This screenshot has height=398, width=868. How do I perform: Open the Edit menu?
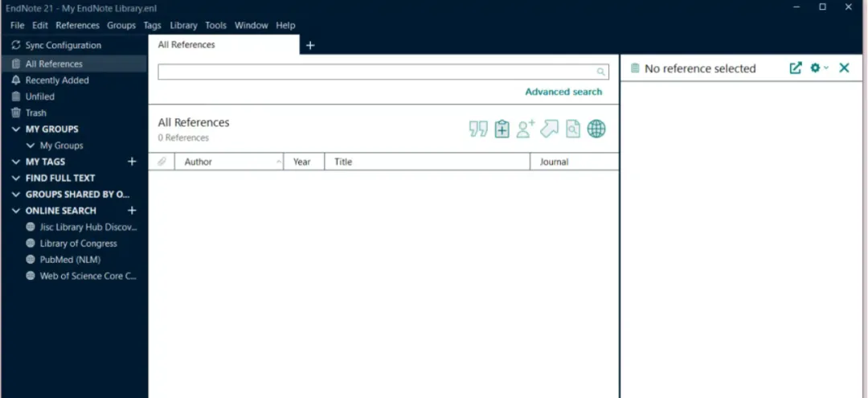[x=40, y=26]
